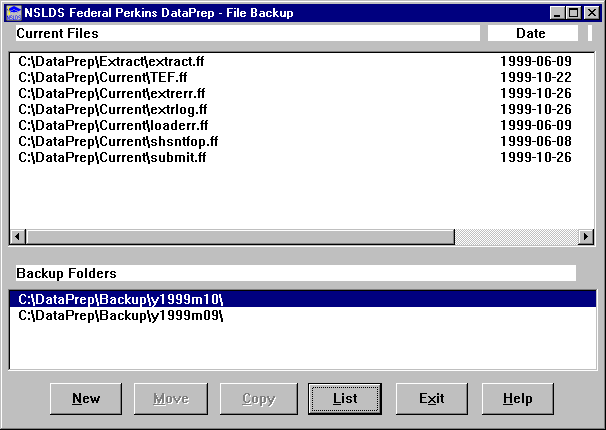Click the Date column header
The image size is (606, 430).
tap(533, 33)
